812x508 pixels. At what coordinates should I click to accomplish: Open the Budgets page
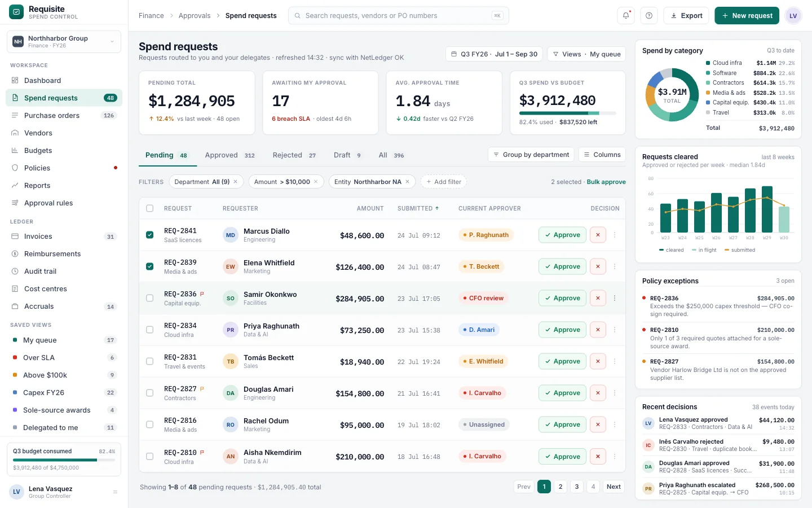pyautogui.click(x=64, y=150)
